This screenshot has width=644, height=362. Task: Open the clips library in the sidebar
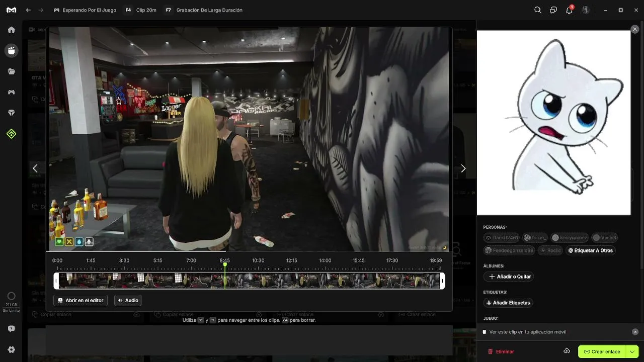(11, 51)
